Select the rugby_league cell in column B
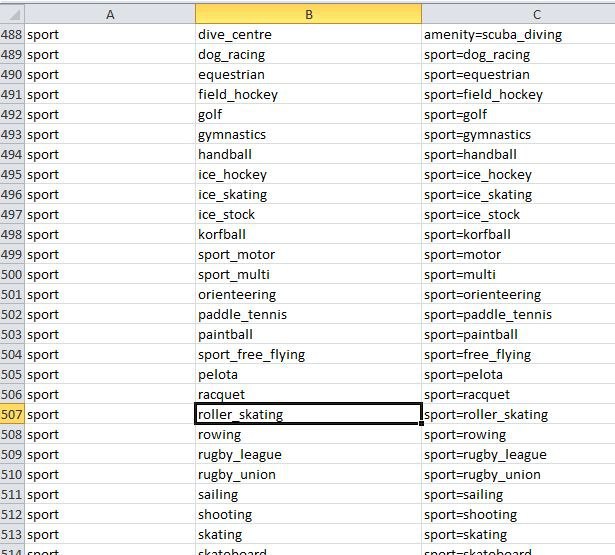The image size is (615, 555). click(x=309, y=454)
